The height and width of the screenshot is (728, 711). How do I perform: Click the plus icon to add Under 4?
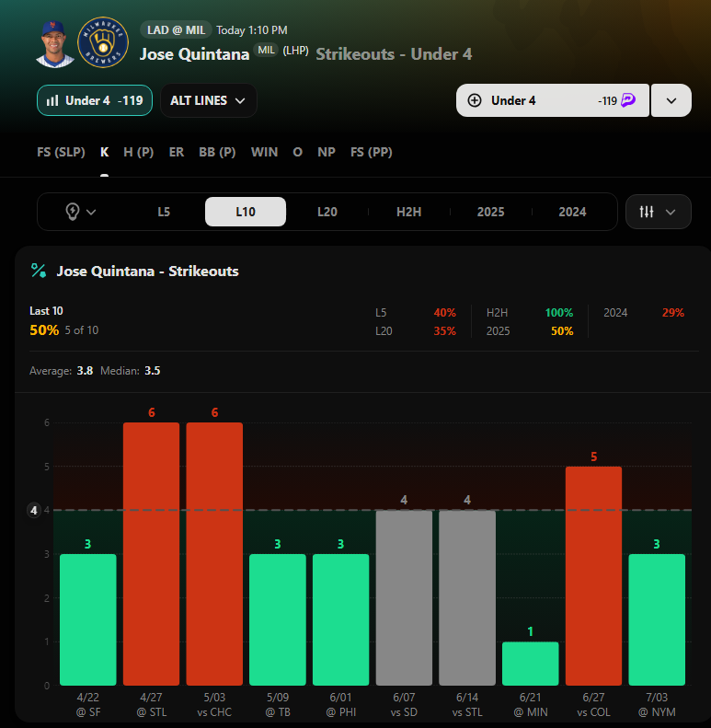(x=475, y=100)
